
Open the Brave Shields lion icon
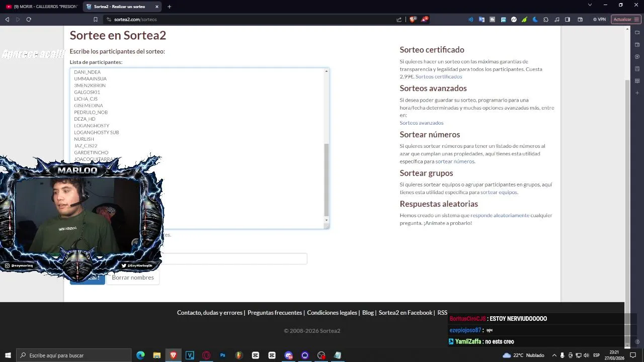point(413,20)
